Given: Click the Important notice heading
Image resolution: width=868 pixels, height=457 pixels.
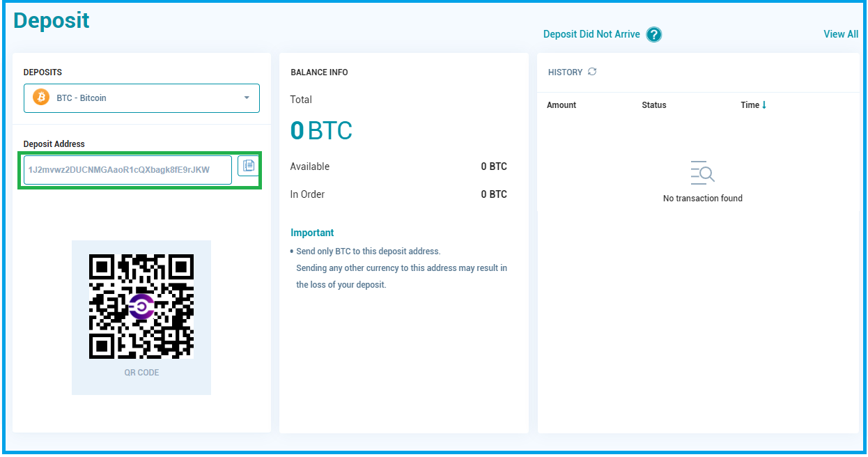Looking at the screenshot, I should point(312,233).
